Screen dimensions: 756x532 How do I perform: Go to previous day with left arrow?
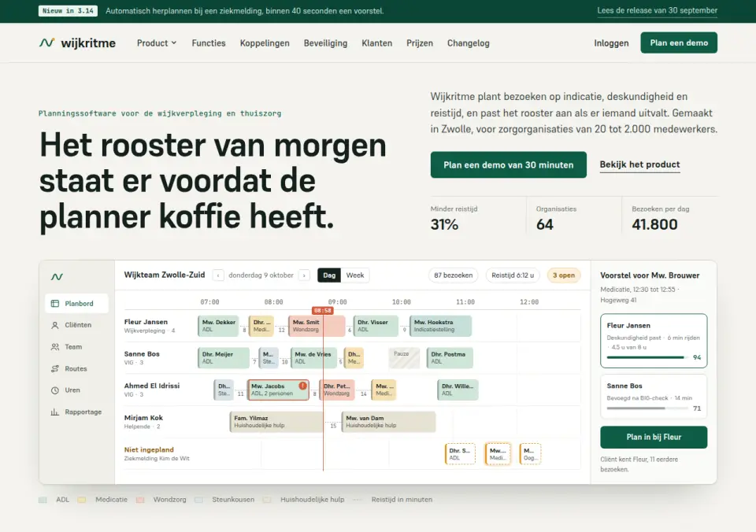(x=218, y=275)
